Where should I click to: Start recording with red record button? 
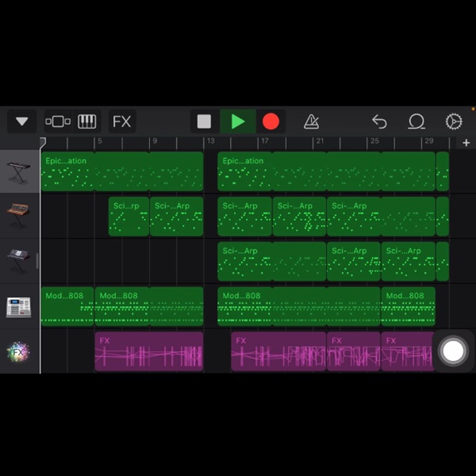[271, 121]
